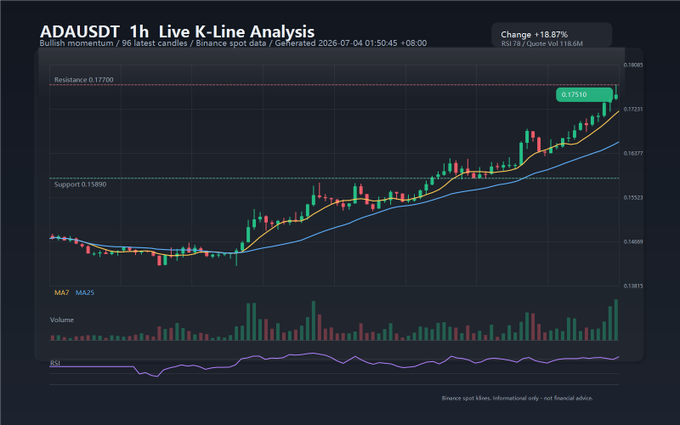This screenshot has height=425, width=680.
Task: Click the rightmost tallest volume bar
Action: (616, 320)
